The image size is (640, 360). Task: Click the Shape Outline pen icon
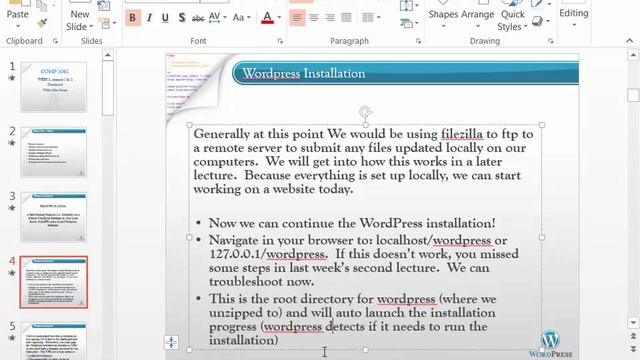(x=537, y=4)
